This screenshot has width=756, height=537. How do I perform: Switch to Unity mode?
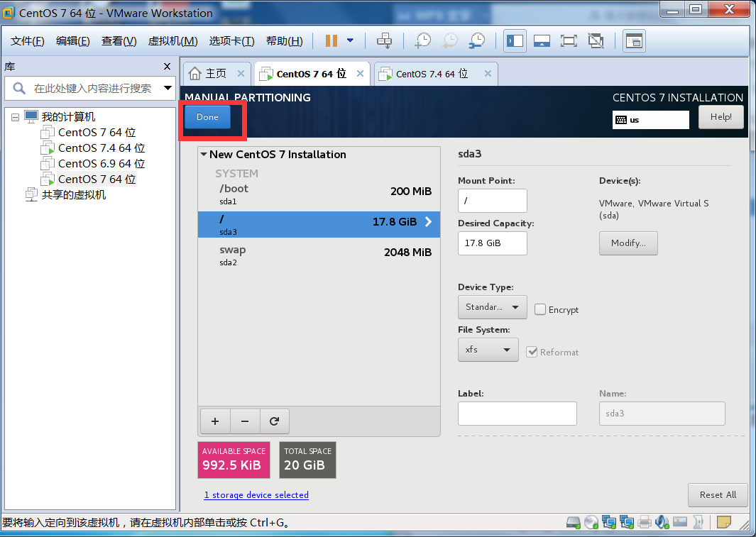[x=596, y=41]
